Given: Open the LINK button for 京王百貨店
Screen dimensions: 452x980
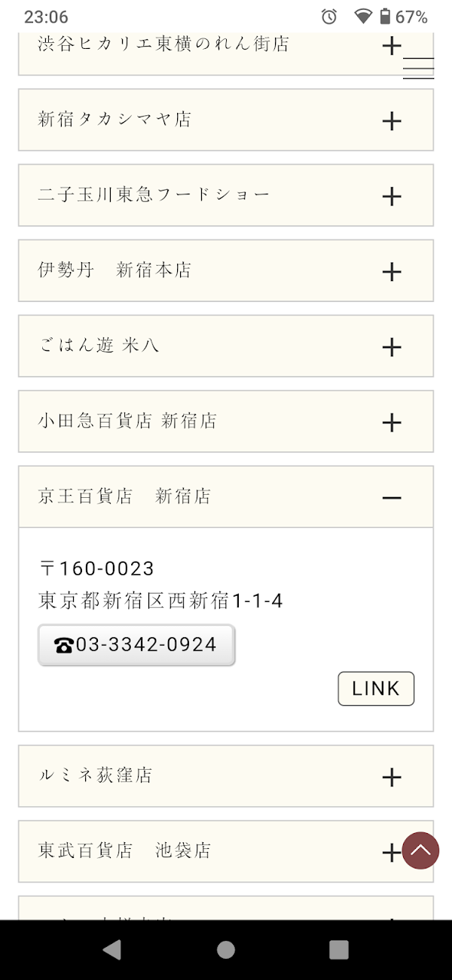Looking at the screenshot, I should click(376, 688).
